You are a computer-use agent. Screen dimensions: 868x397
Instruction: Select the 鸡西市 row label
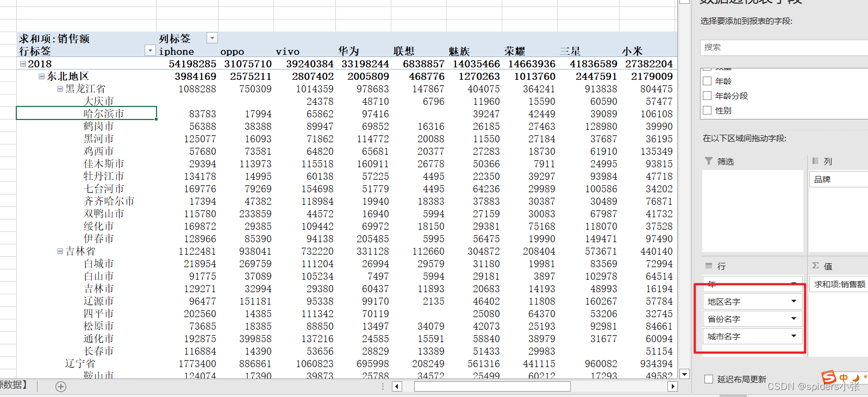pos(99,151)
